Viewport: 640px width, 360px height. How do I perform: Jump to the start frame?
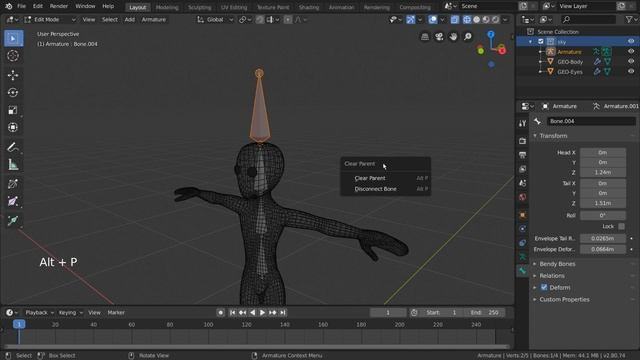click(x=232, y=313)
